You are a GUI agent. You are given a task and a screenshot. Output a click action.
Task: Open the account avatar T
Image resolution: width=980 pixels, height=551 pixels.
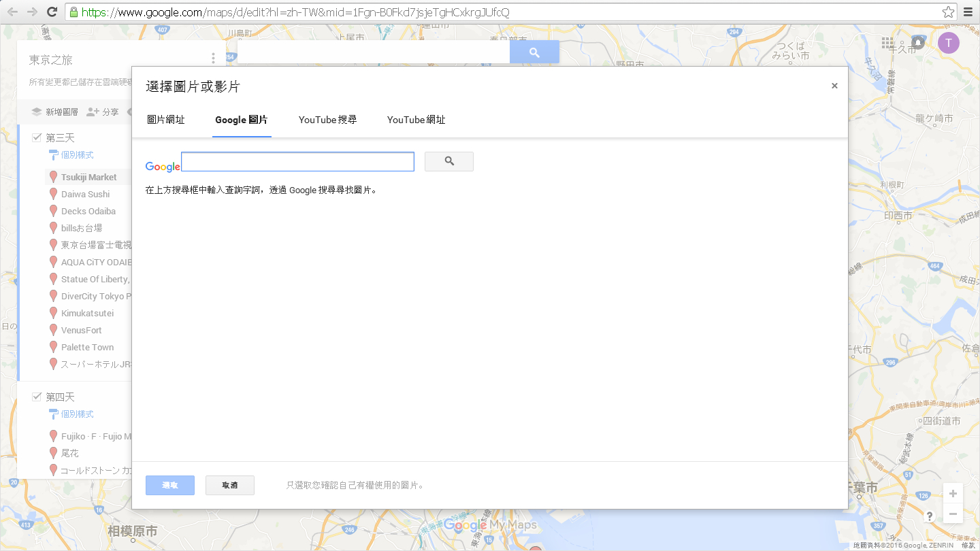pyautogui.click(x=949, y=42)
